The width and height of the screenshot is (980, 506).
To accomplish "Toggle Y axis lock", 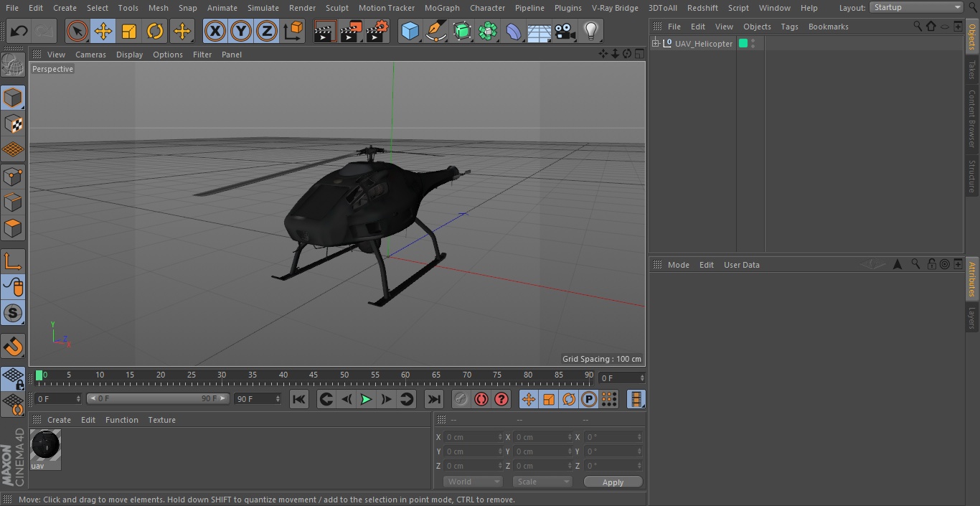I will pos(241,31).
